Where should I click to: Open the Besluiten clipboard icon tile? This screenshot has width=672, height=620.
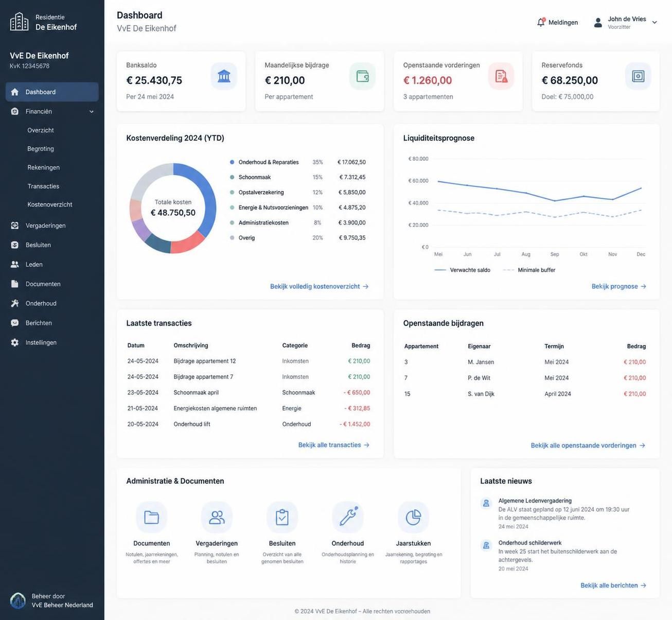coord(282,517)
